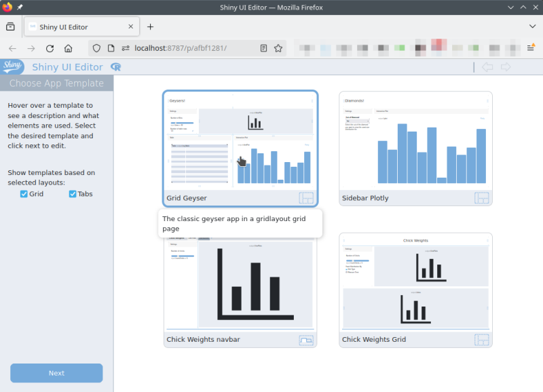543x392 pixels.
Task: Click the grid layout icon on Chick Weights Grid
Action: pyautogui.click(x=482, y=340)
